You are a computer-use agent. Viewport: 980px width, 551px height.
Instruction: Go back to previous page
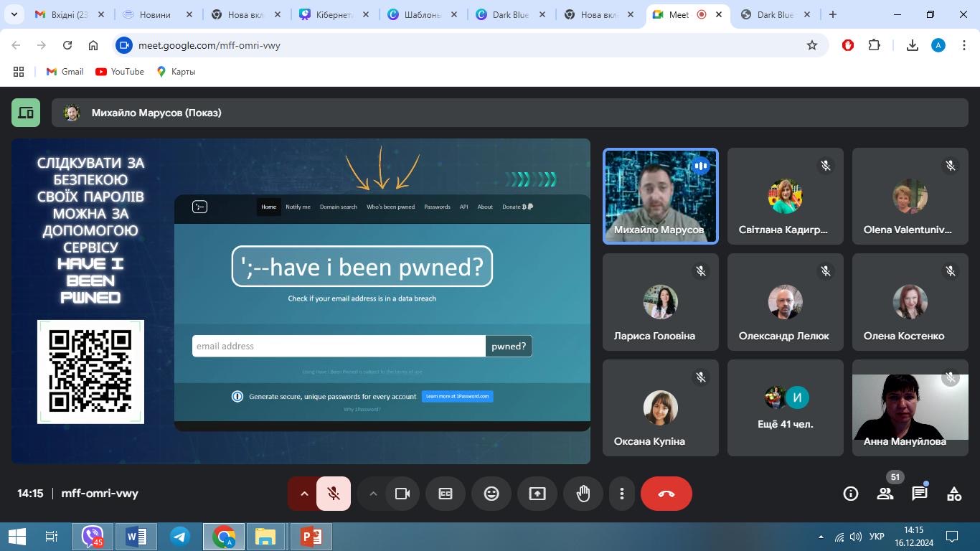click(16, 45)
